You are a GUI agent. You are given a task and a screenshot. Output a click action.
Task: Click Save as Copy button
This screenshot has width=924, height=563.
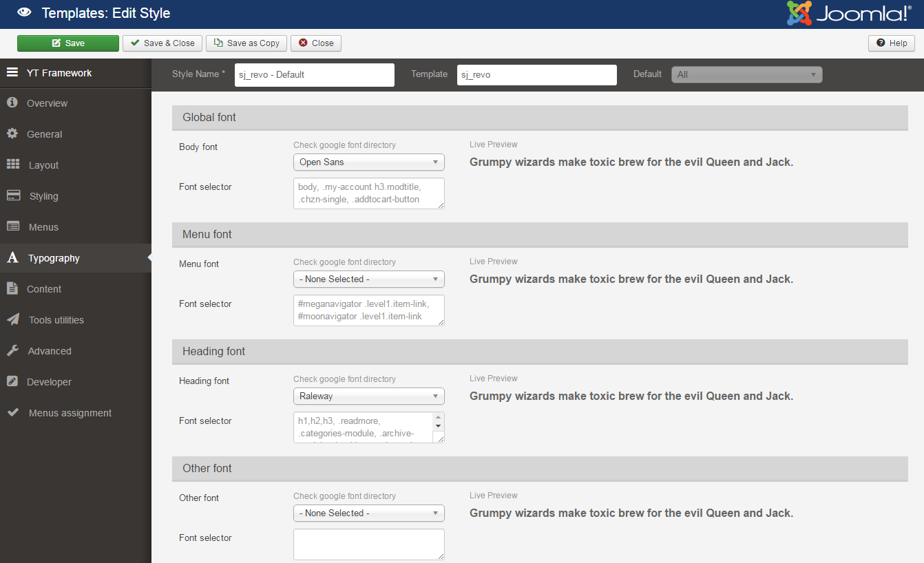(246, 43)
